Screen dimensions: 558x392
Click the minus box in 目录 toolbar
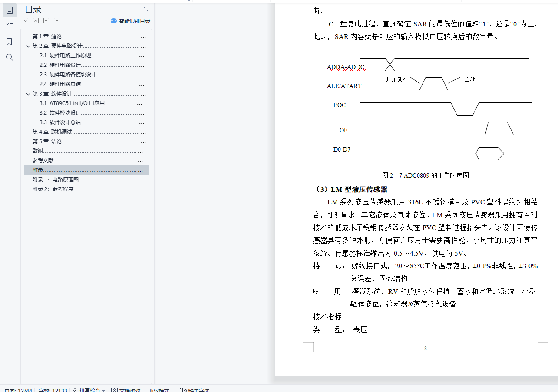point(56,20)
